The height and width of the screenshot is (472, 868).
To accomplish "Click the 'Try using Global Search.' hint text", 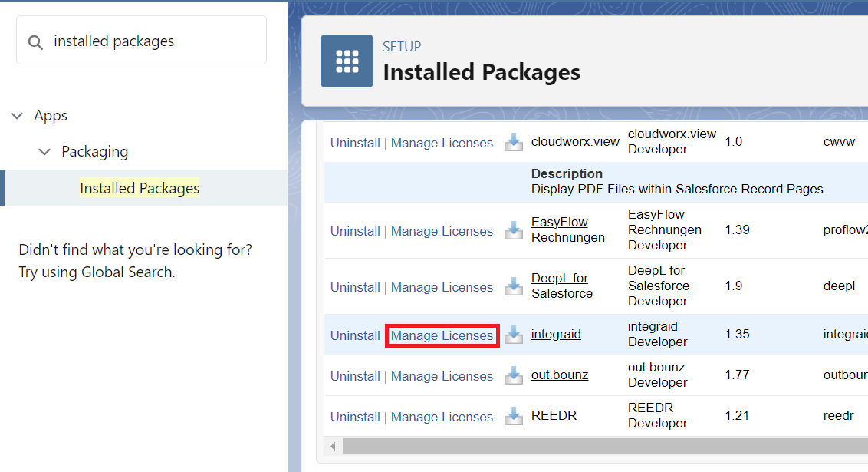I will tap(97, 272).
